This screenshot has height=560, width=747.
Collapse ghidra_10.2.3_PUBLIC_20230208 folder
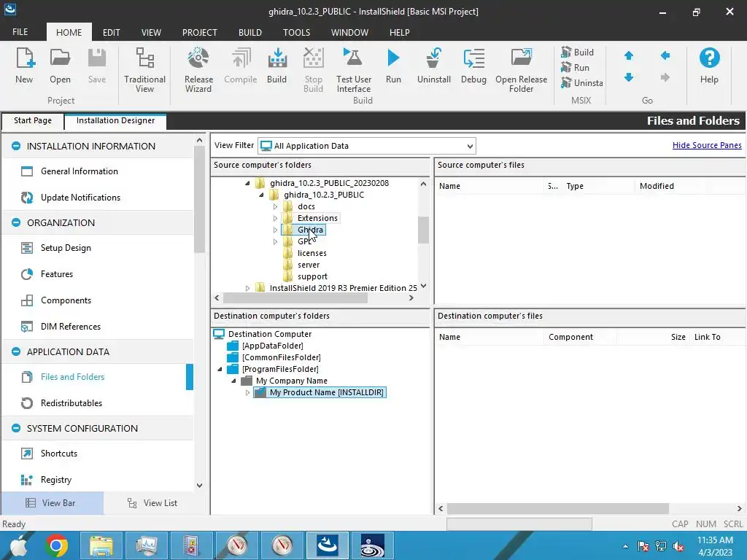tap(247, 183)
